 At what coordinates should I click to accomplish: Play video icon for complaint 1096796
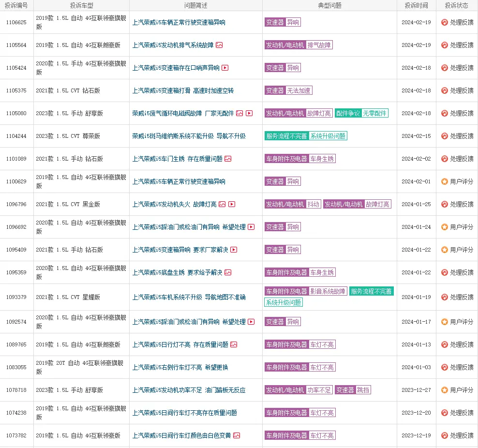232,204
